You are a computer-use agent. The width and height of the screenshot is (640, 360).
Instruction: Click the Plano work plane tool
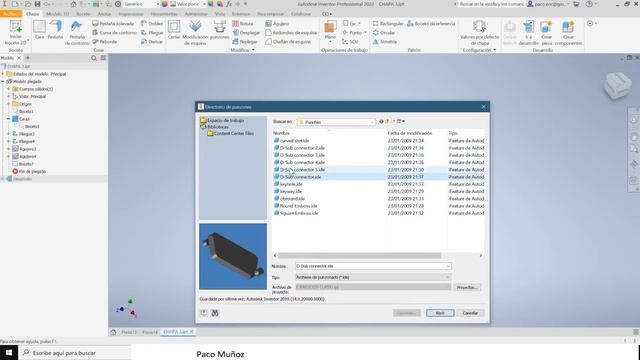point(330,31)
